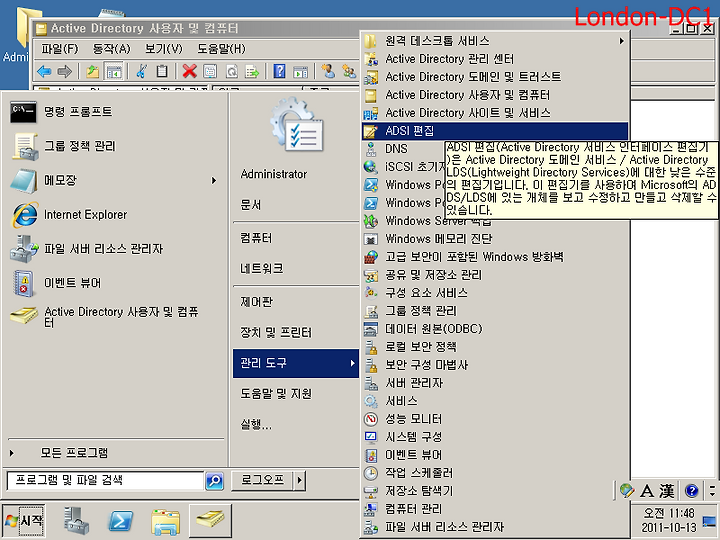Open ADSI 편집 from the tools menu

pyautogui.click(x=495, y=131)
